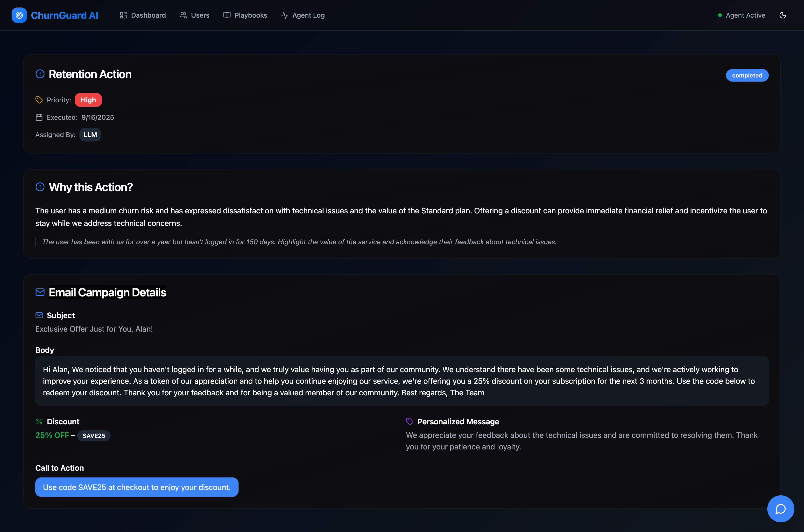Image resolution: width=804 pixels, height=532 pixels.
Task: Click the Retention Action info icon
Action: point(40,74)
